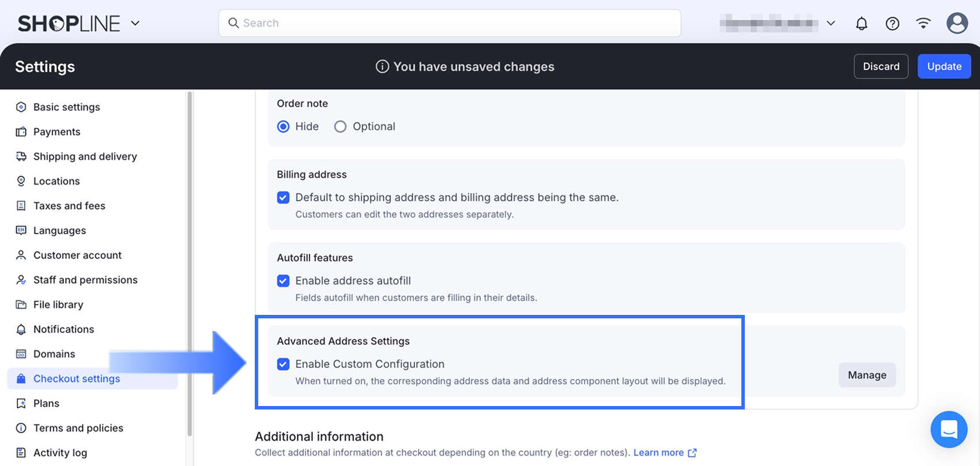Click the Activity log icon

[21, 453]
